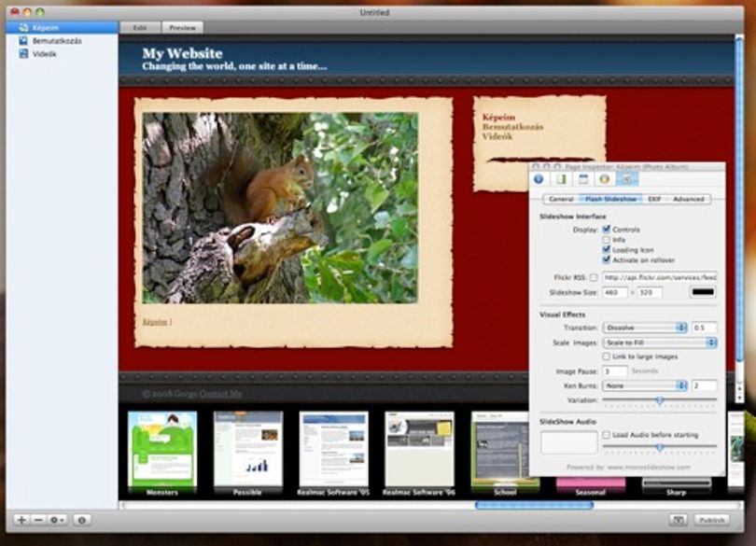Open the header inspector pane icon
This screenshot has height=546, width=756.
click(583, 179)
